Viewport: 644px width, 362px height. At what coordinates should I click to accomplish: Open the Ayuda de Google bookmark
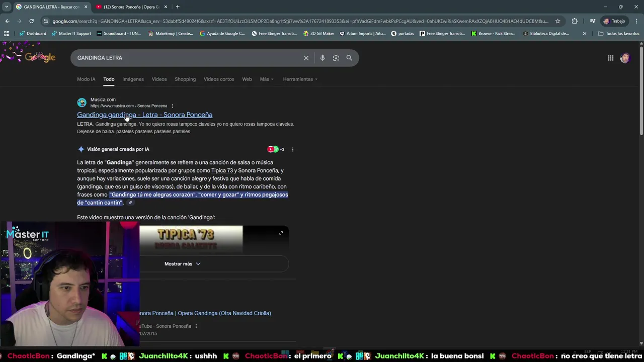click(222, 34)
